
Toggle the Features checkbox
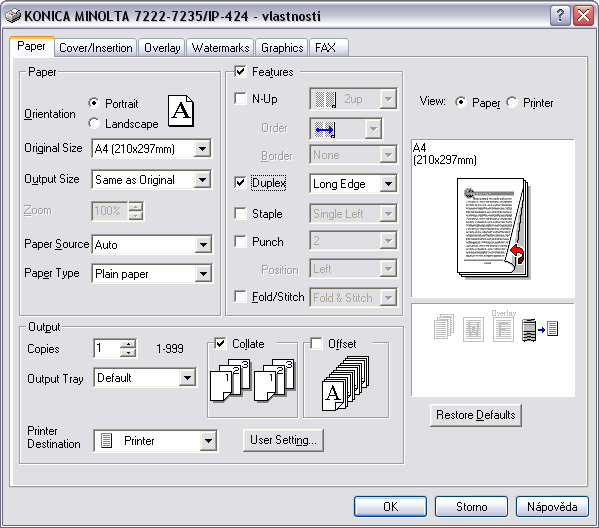(240, 71)
